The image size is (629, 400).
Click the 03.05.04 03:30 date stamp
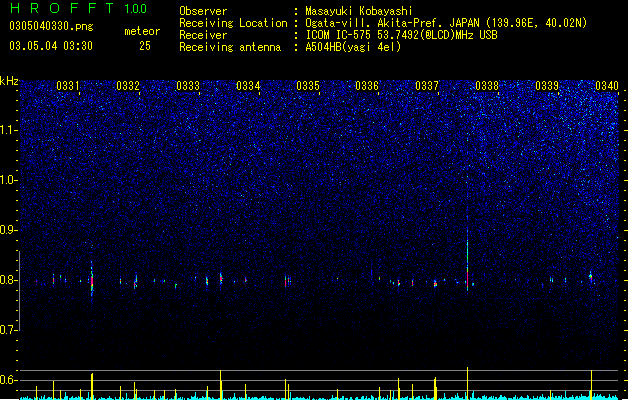pos(51,46)
